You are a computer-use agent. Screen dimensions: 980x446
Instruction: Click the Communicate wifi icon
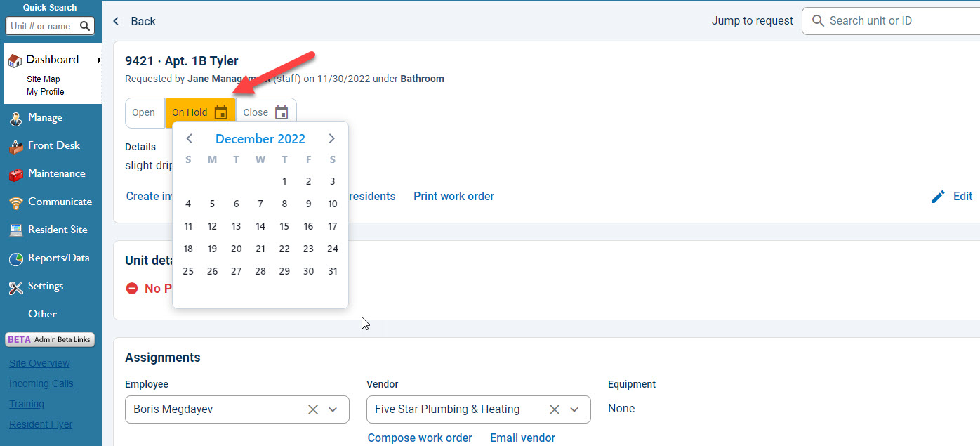pyautogui.click(x=15, y=203)
